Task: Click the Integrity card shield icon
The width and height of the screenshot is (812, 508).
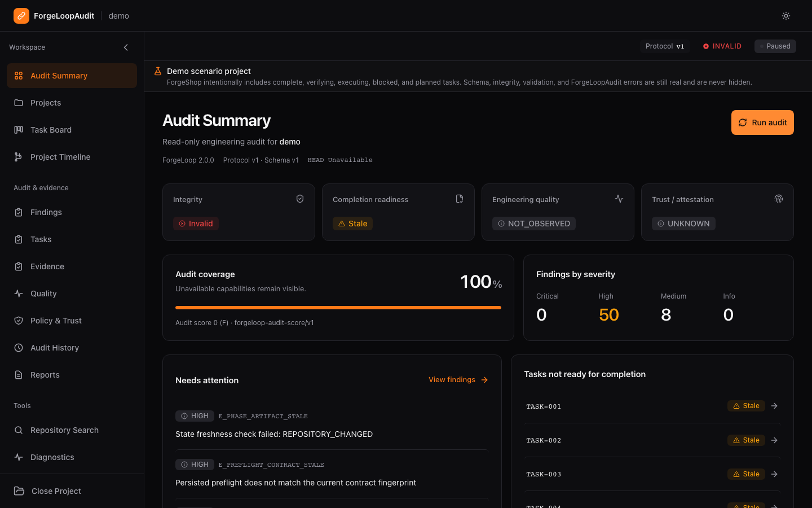Action: [x=300, y=199]
